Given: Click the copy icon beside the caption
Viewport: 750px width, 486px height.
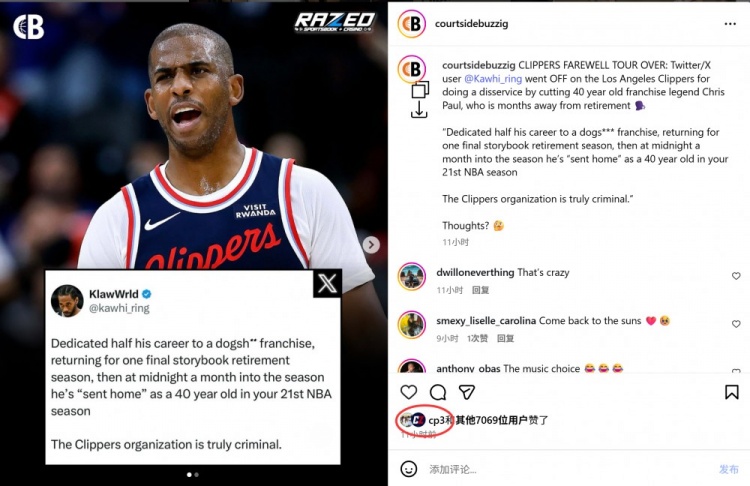Looking at the screenshot, I should 420,89.
